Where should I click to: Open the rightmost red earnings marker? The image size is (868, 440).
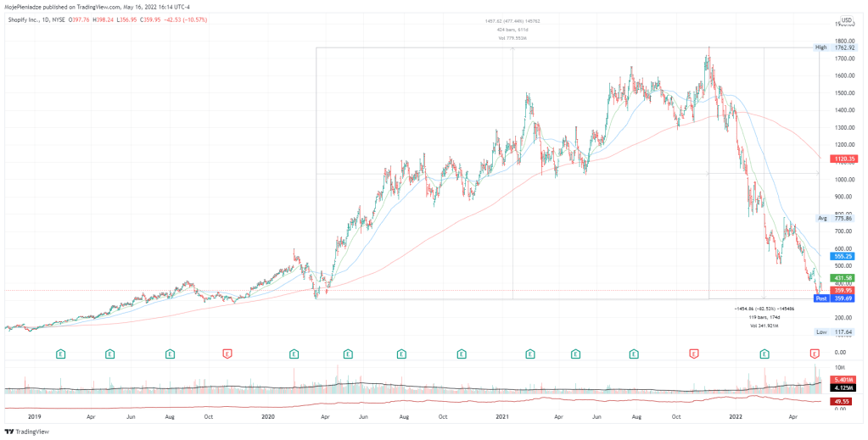pos(815,352)
